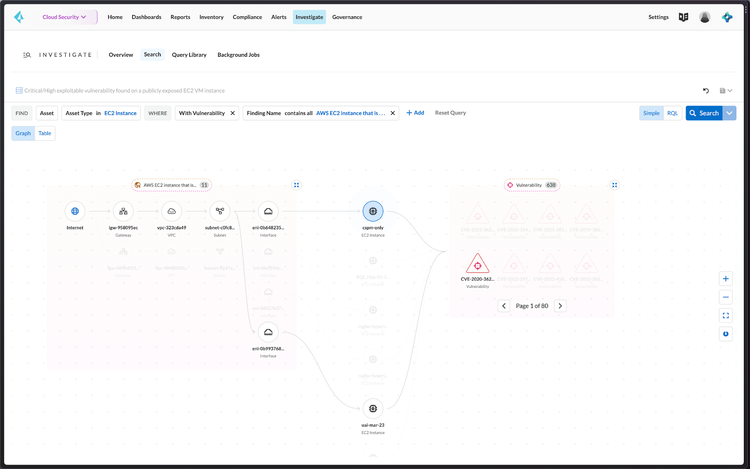Viewport: 750px width, 469px height.
Task: Click the Vulnerability group label
Action: (532, 185)
